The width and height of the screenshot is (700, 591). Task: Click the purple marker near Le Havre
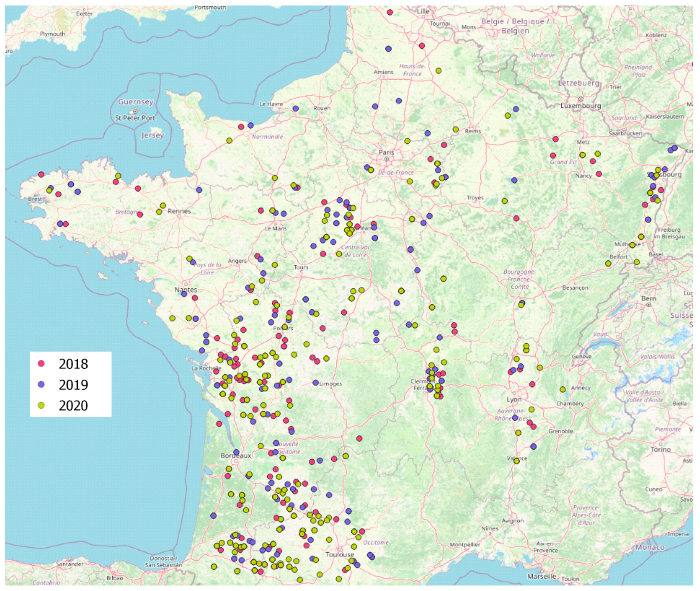tap(295, 109)
